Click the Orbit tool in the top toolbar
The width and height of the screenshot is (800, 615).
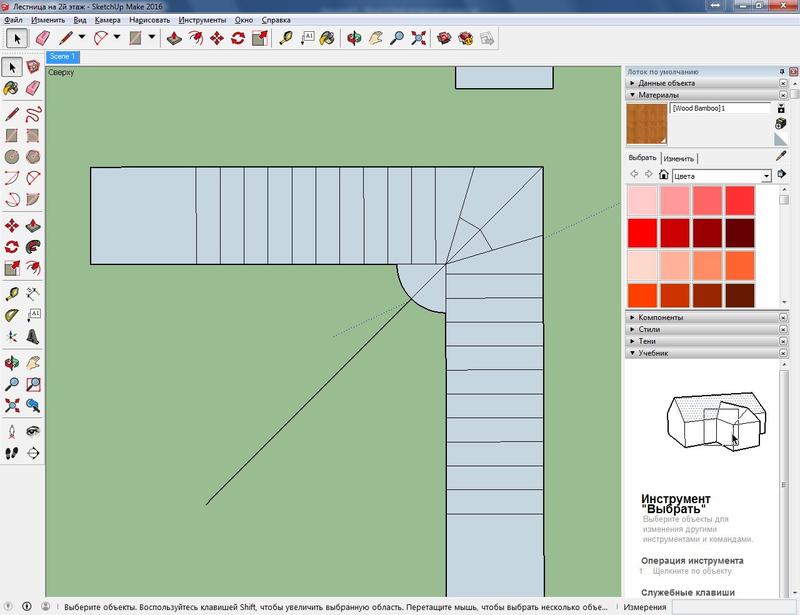click(353, 38)
